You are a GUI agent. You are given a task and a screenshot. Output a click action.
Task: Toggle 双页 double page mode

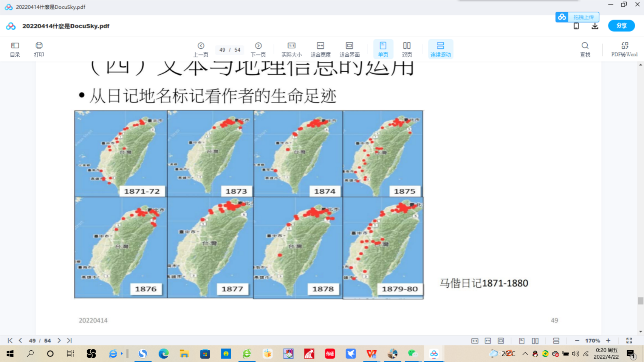click(x=407, y=49)
